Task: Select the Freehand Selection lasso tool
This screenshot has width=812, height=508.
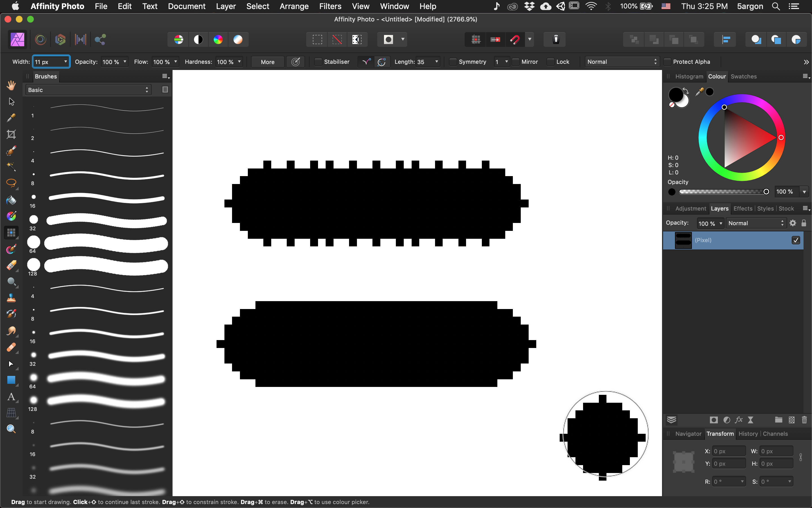Action: (11, 183)
